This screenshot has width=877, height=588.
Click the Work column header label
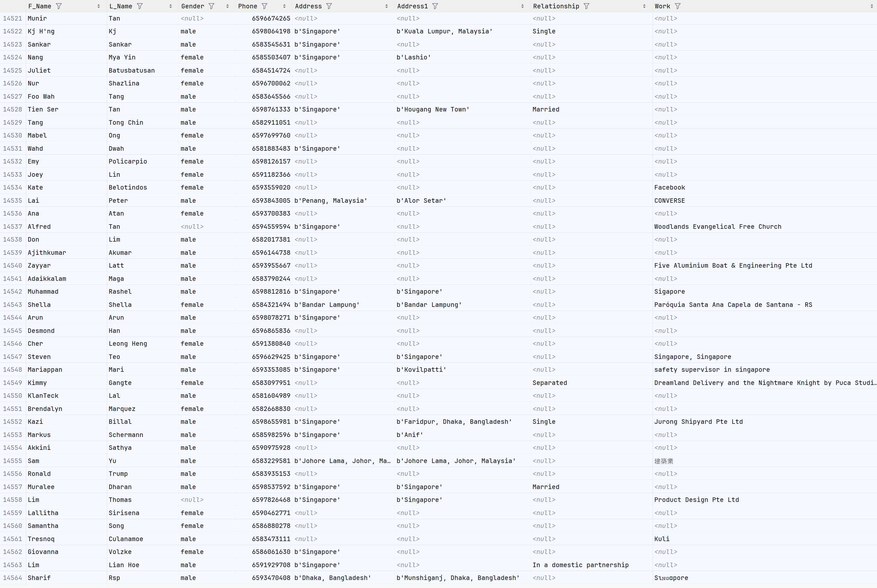click(662, 6)
